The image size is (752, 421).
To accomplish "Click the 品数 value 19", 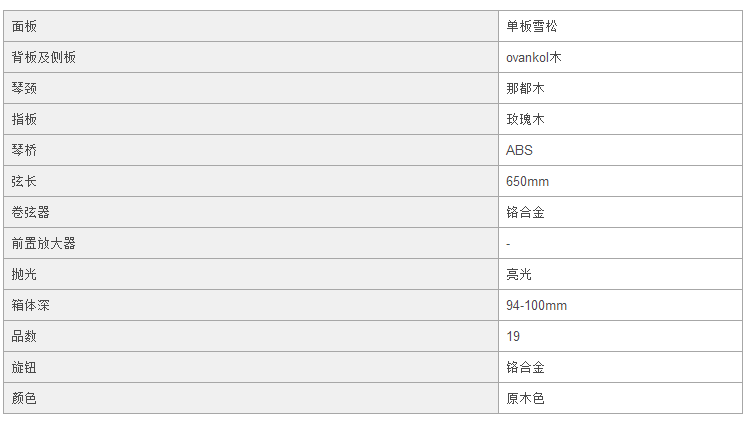I will 513,336.
